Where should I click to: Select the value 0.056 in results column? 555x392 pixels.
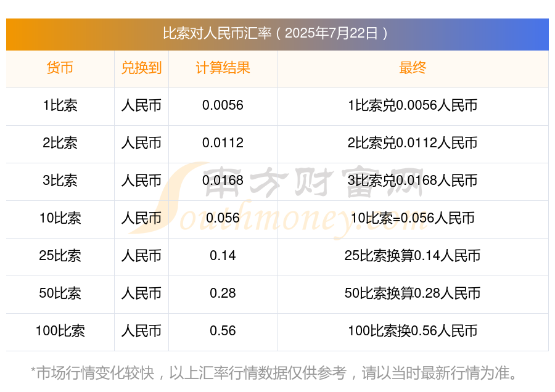[223, 218]
